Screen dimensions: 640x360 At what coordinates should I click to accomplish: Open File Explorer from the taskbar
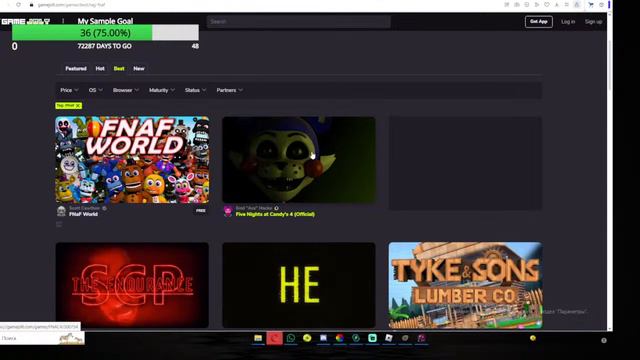click(x=258, y=338)
